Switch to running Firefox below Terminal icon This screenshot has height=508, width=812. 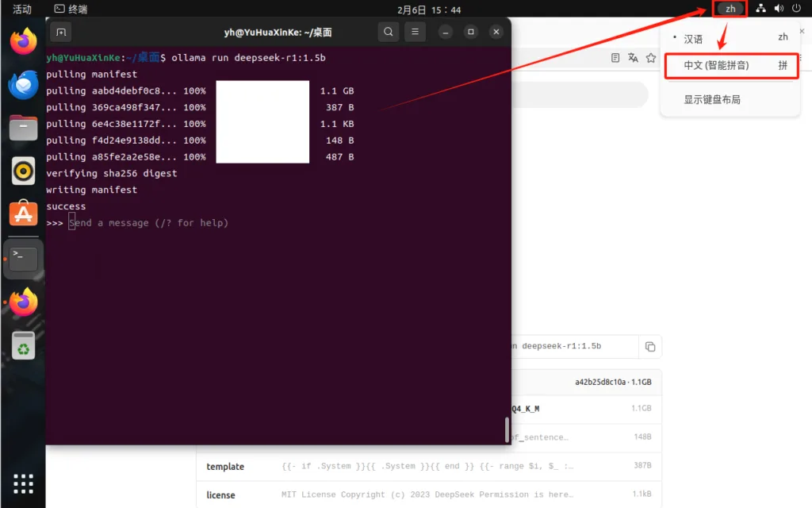pyautogui.click(x=23, y=302)
